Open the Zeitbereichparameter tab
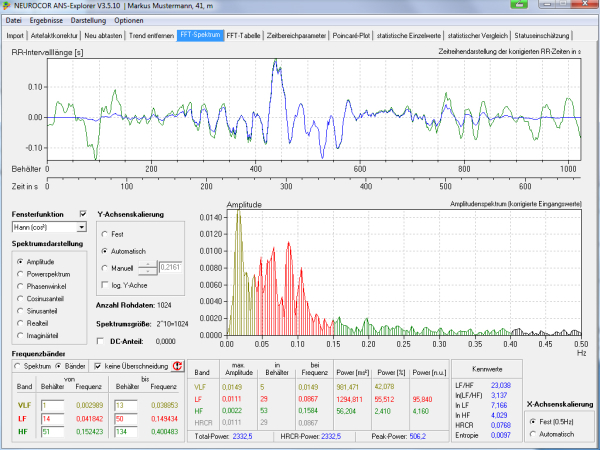 297,36
